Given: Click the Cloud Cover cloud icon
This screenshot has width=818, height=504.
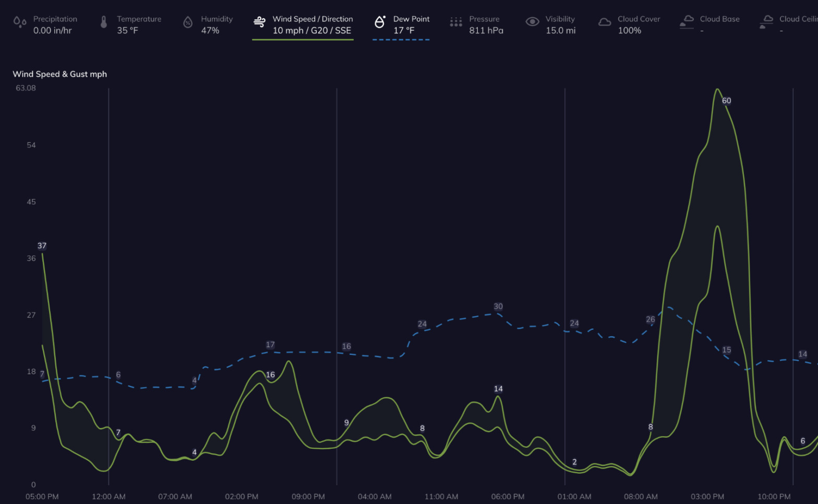Looking at the screenshot, I should coord(605,22).
